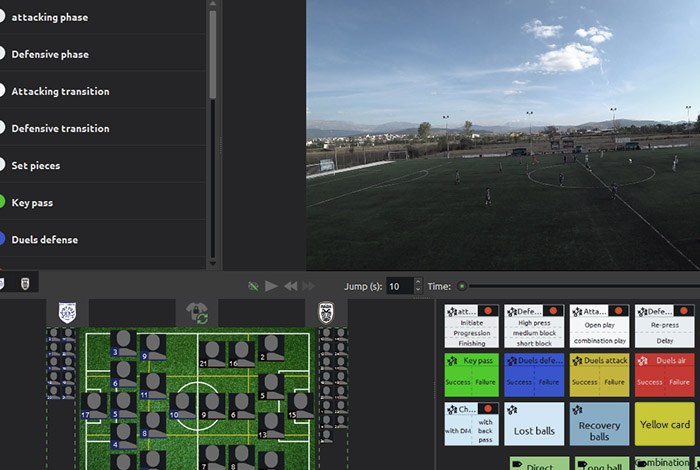Click the rewind double-arrow icon
This screenshot has width=700, height=470.
[x=290, y=286]
